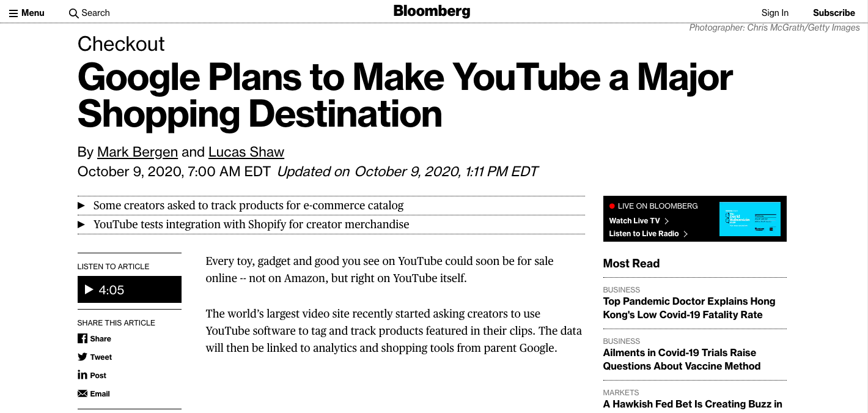Click the Tweet text label

tap(101, 357)
